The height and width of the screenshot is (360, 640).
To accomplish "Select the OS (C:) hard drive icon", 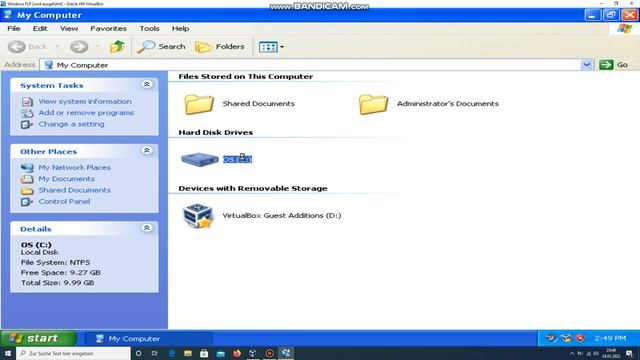I will pyautogui.click(x=200, y=159).
